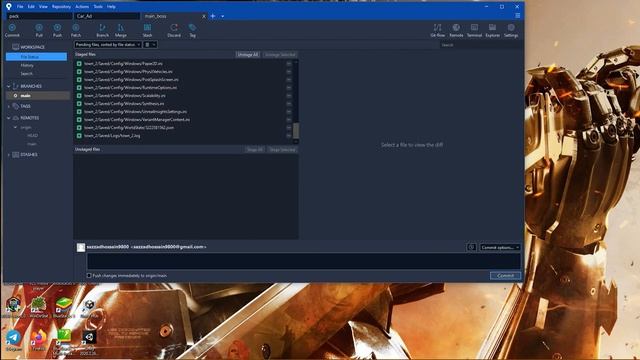Uncheck staged file VariantManagerContent.ini
640x360 pixels.
(79, 120)
